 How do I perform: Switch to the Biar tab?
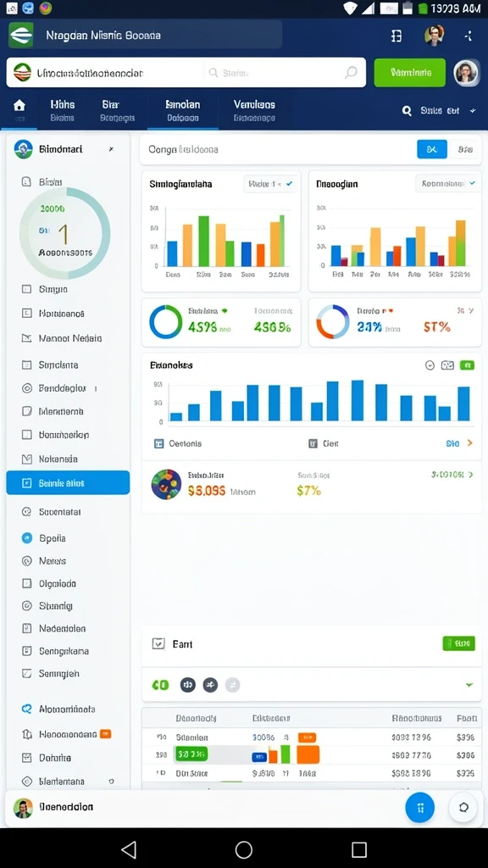click(117, 110)
